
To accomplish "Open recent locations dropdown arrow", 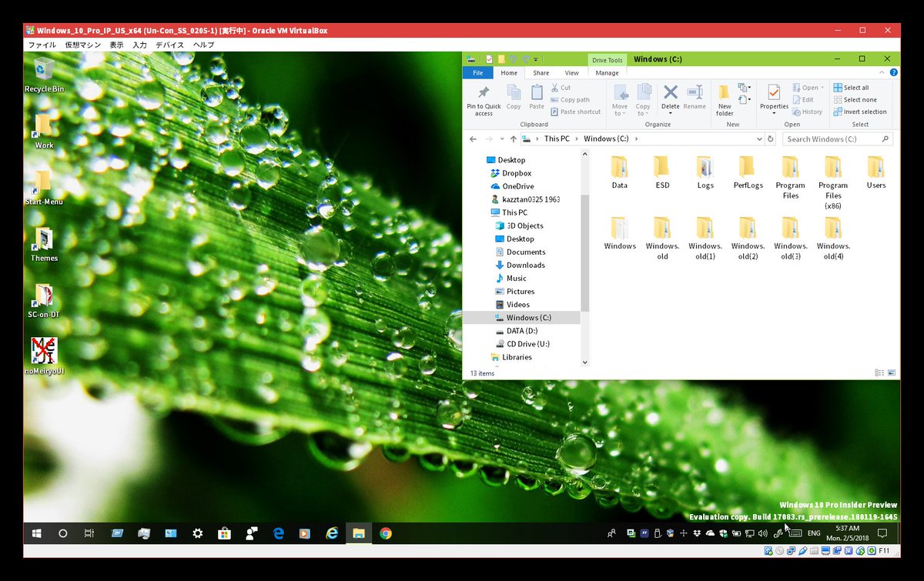I will pyautogui.click(x=502, y=139).
